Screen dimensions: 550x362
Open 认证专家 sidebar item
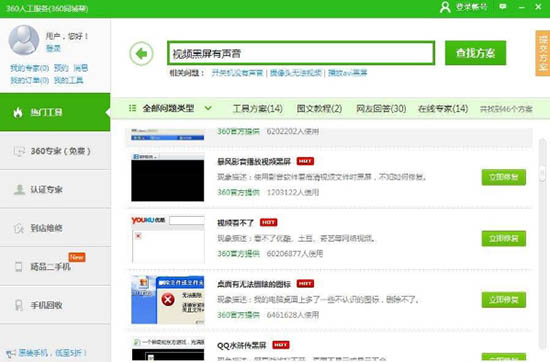[x=55, y=189]
